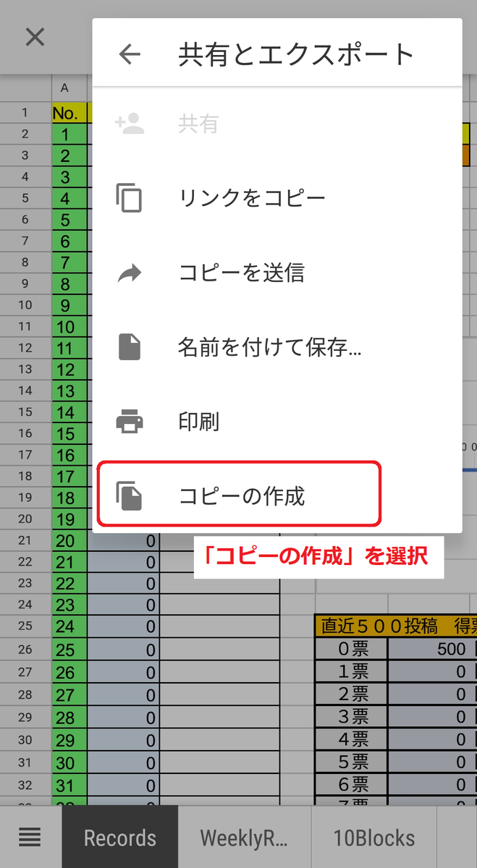
Task: Select 名前を付けて保存… option
Action: pos(277,347)
